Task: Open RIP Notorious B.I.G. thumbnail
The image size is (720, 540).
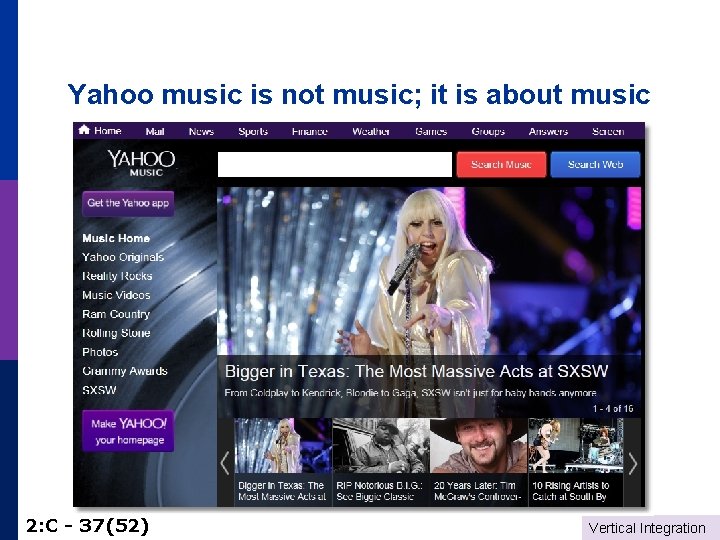Action: 381,445
